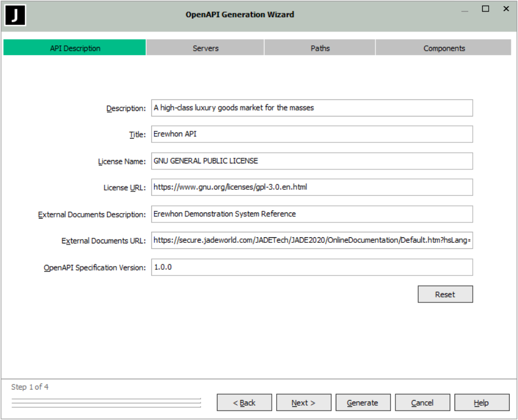The width and height of the screenshot is (518, 420).
Task: Go back with the Back button
Action: [244, 403]
